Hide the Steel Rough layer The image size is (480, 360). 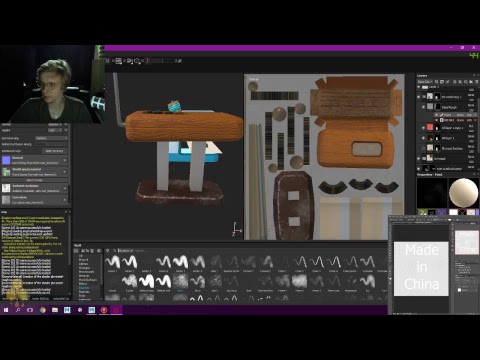[x=423, y=107]
